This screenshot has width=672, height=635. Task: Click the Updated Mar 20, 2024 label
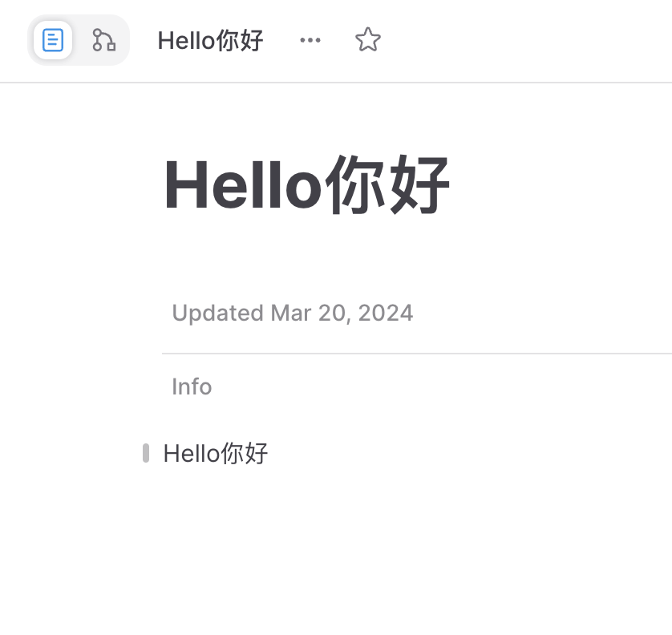point(292,313)
